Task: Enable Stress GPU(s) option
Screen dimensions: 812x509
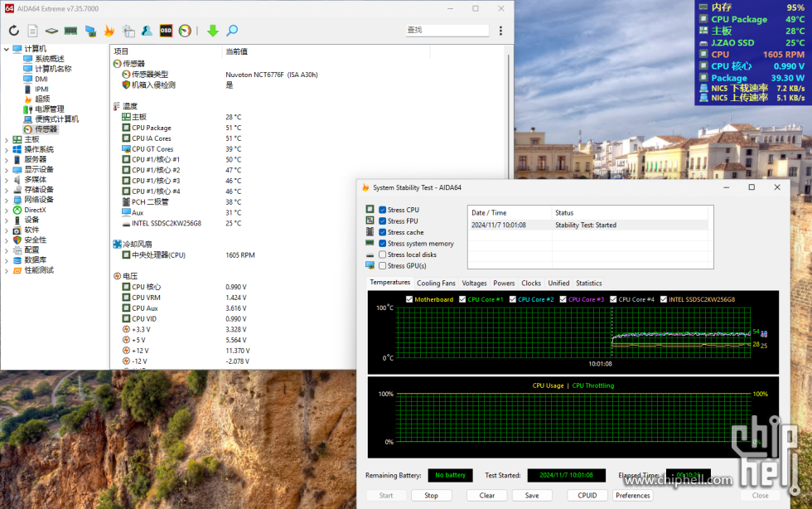Action: coord(382,266)
